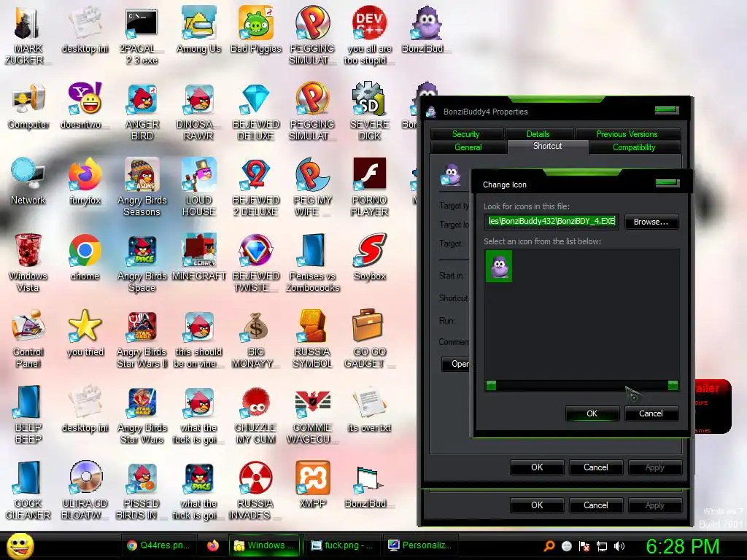Click the Windows taskbar button

266,545
